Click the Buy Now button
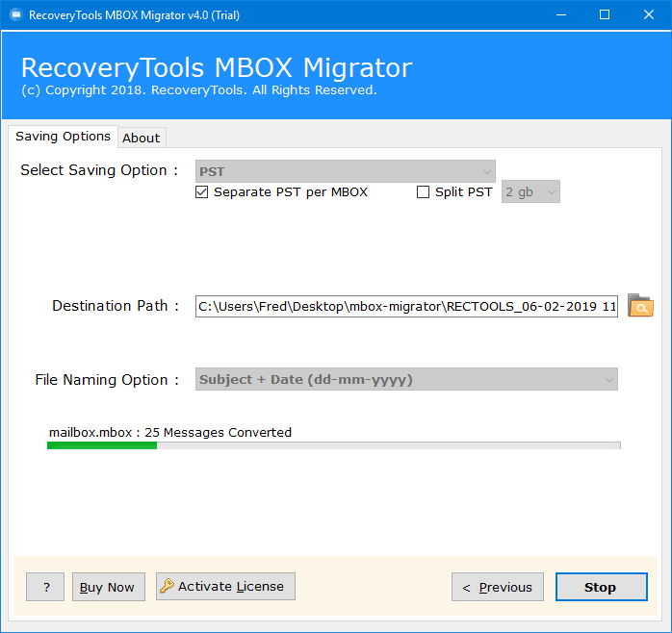Screen dimensions: 672x633 109,587
